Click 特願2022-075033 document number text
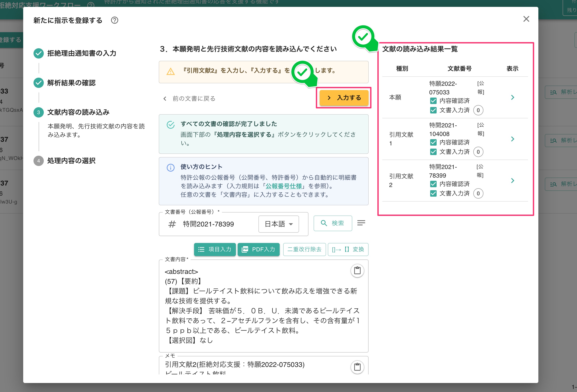577x392 pixels. coord(443,88)
